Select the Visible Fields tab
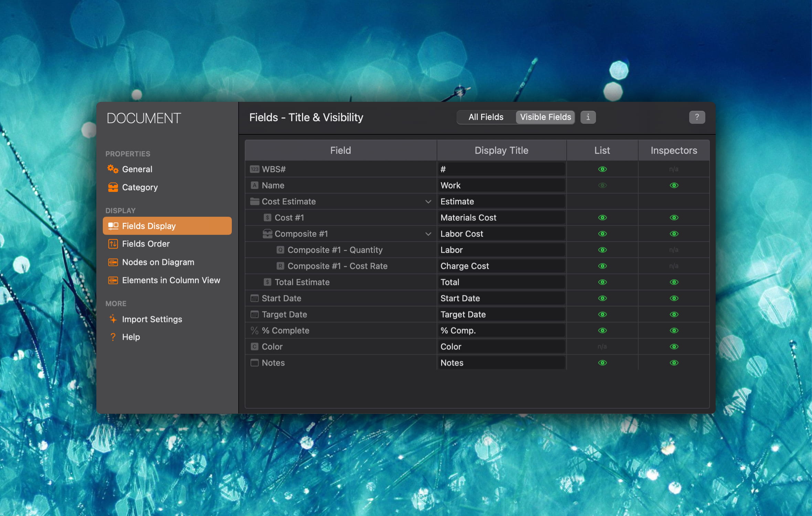This screenshot has height=516, width=812. pyautogui.click(x=545, y=117)
